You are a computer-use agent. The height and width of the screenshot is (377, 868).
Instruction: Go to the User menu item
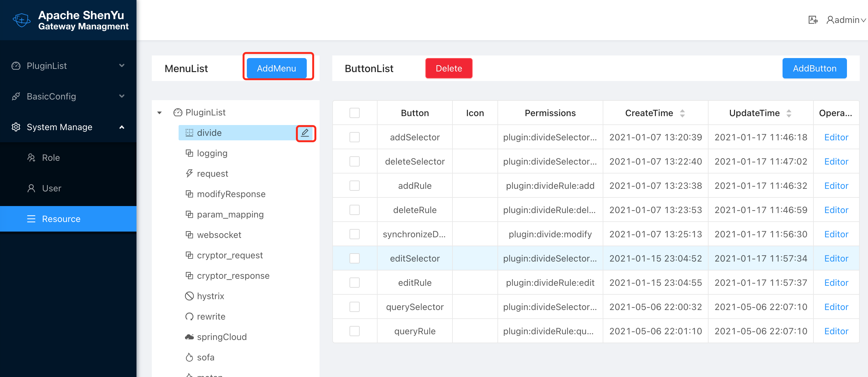(x=51, y=188)
